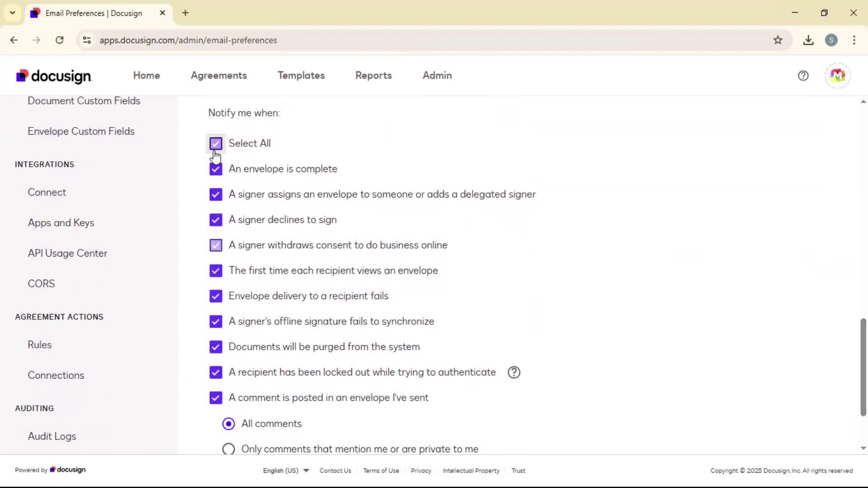Open Apps and Keys settings

(x=61, y=223)
